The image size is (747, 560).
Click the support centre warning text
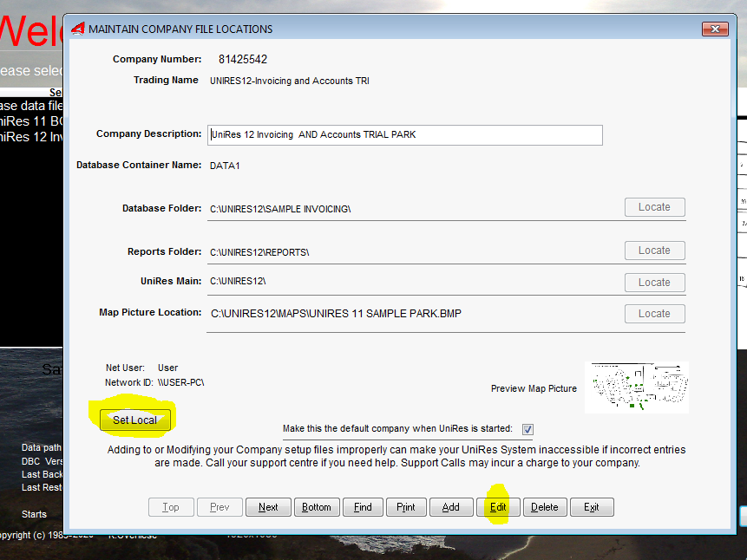point(396,456)
